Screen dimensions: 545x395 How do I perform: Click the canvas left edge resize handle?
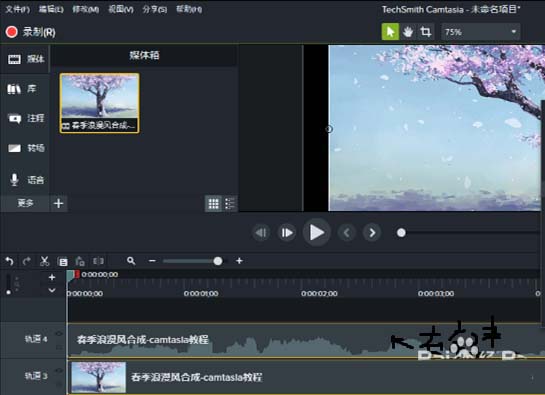tap(329, 129)
